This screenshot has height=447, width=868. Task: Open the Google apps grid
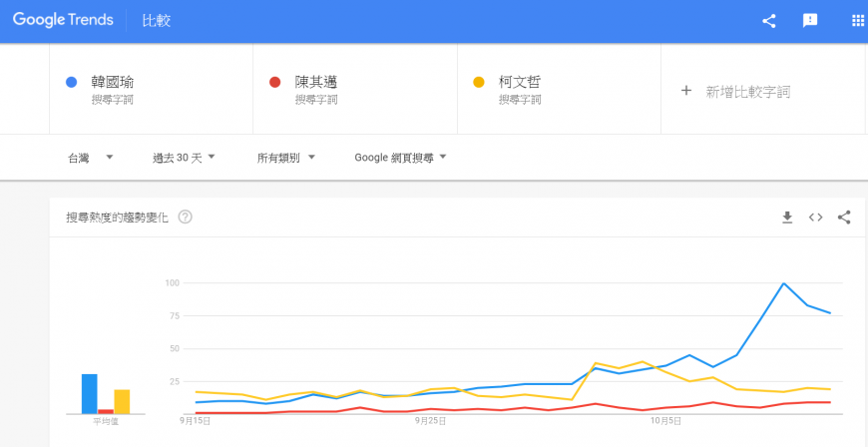coord(857,21)
